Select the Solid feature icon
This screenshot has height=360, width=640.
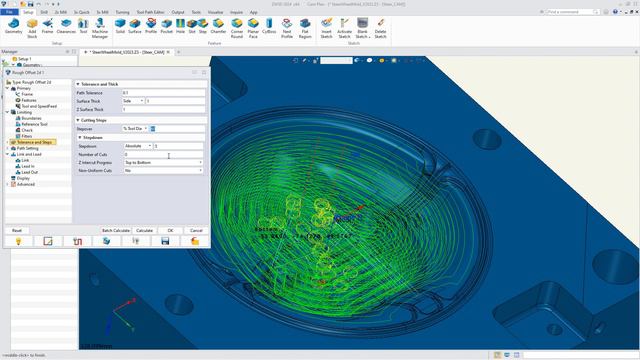[x=120, y=26]
